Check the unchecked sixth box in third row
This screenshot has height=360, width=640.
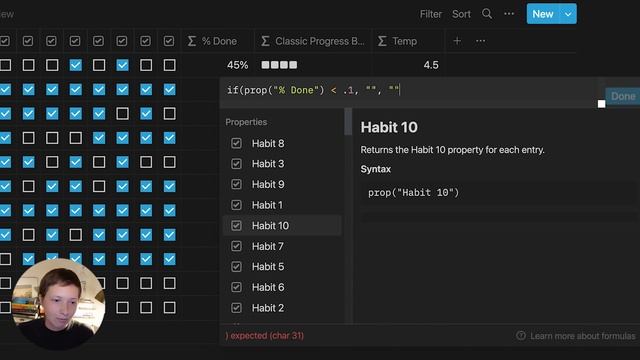tap(122, 113)
